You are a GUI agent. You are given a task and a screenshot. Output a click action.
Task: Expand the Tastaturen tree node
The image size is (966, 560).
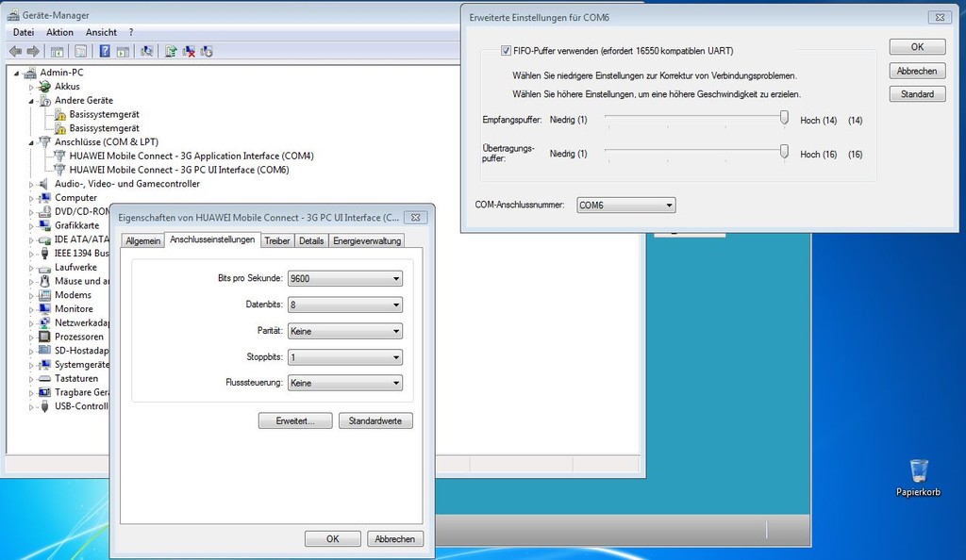tap(31, 379)
